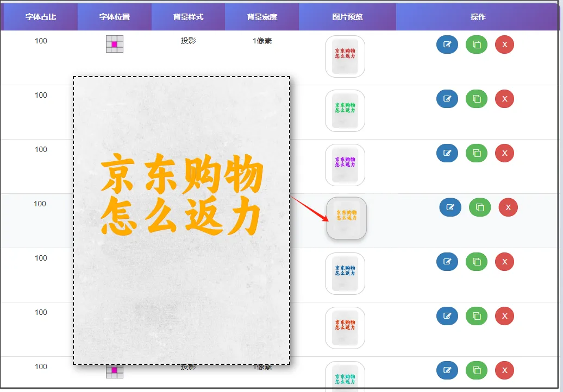Select the 100 value in the top row
Screen dimensions: 563x392
pos(41,41)
